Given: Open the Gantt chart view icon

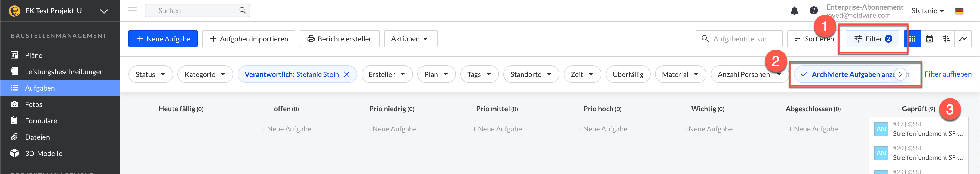Looking at the screenshot, I should point(946,39).
